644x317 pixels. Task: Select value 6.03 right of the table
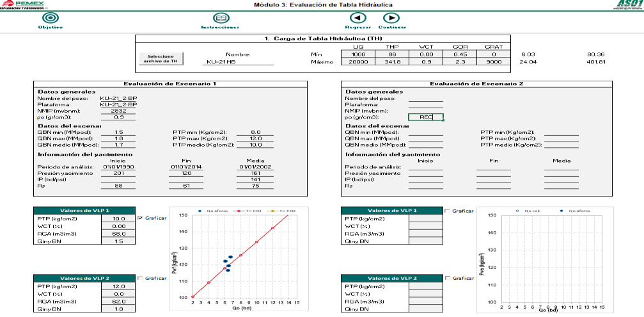tap(528, 54)
